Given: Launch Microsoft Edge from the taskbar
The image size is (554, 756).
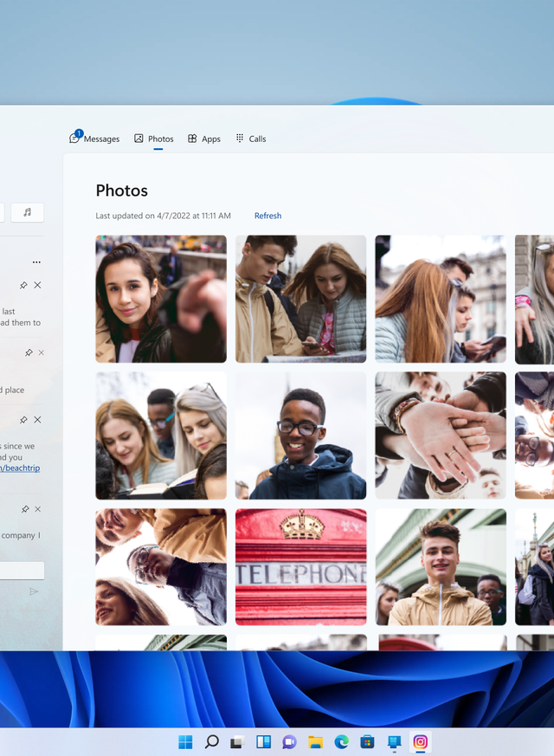Looking at the screenshot, I should pyautogui.click(x=341, y=742).
